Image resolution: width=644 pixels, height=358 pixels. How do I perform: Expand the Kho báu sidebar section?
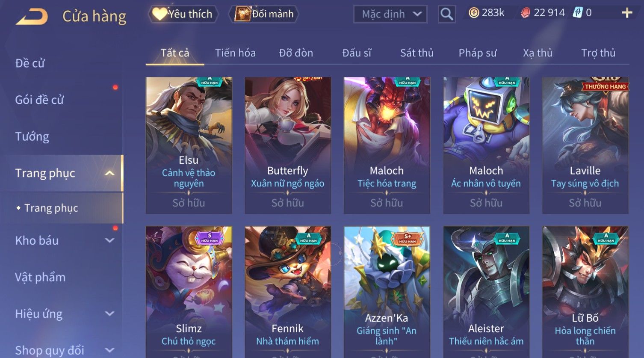pos(109,240)
